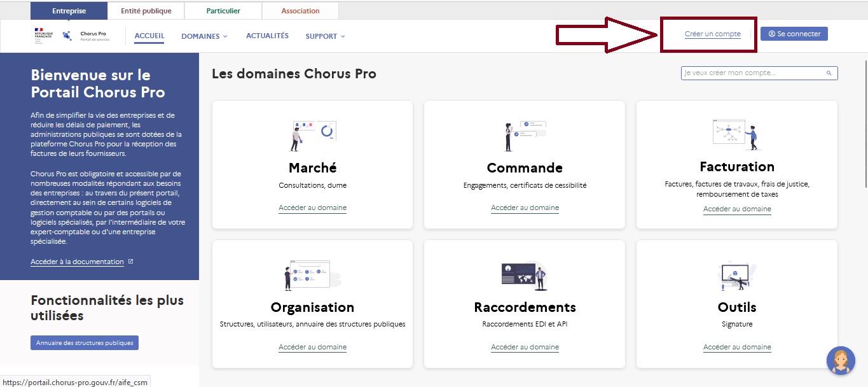This screenshot has height=387, width=868.
Task: Expand the SUPPORT dropdown menu
Action: pos(325,36)
